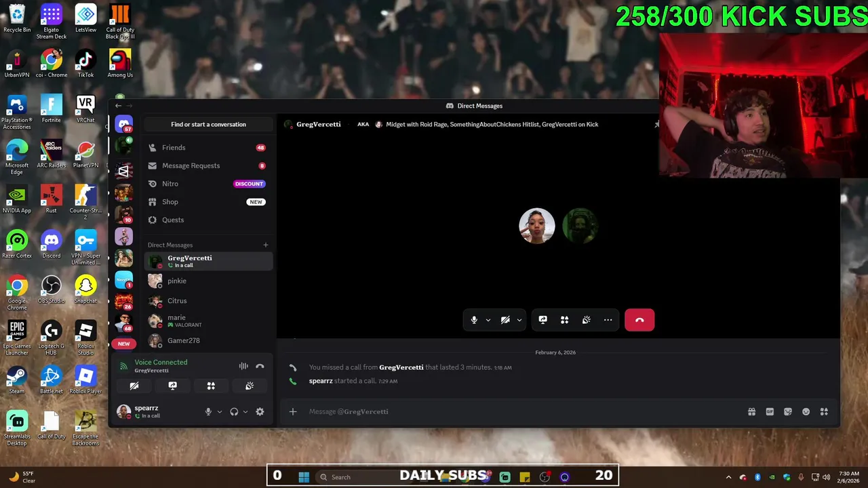
Task: Expand input device options next to user mic
Action: coord(219,411)
